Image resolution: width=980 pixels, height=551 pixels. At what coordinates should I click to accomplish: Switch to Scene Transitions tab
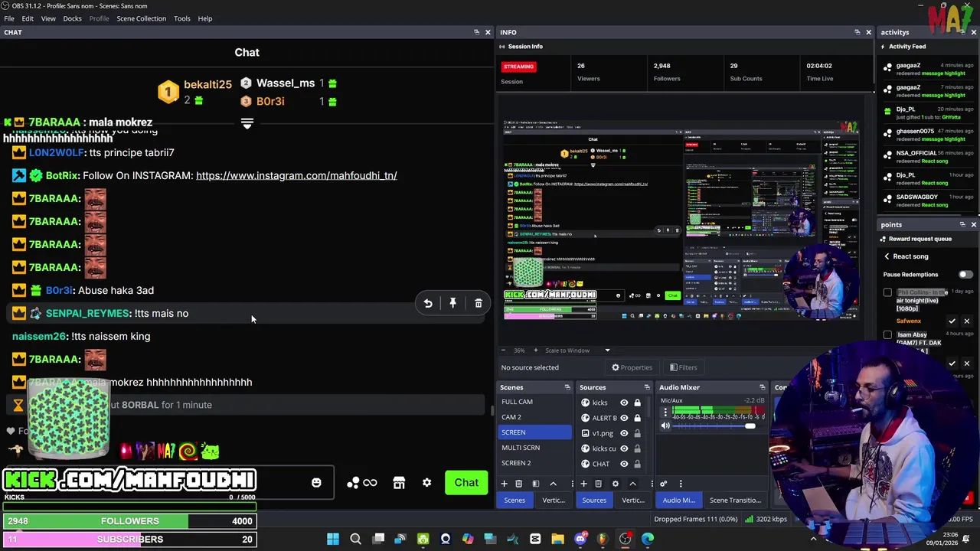735,500
